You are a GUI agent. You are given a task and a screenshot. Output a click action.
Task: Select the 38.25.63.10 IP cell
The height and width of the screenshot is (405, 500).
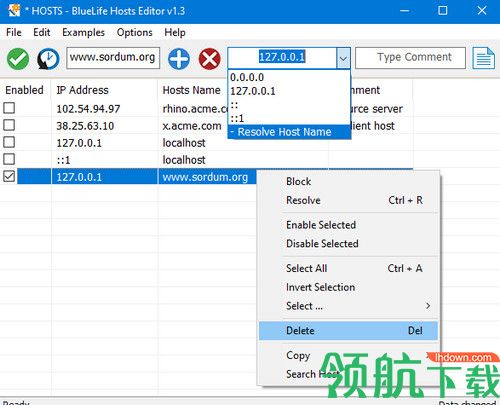coord(85,126)
